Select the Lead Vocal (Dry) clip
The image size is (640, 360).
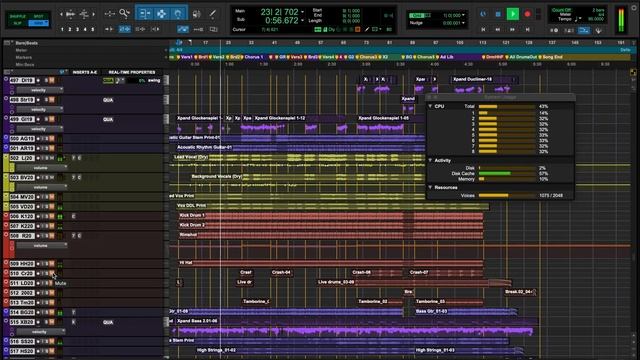191,157
